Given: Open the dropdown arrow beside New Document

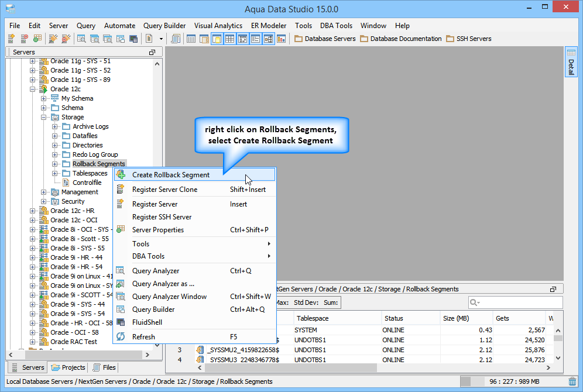Looking at the screenshot, I should coord(161,39).
